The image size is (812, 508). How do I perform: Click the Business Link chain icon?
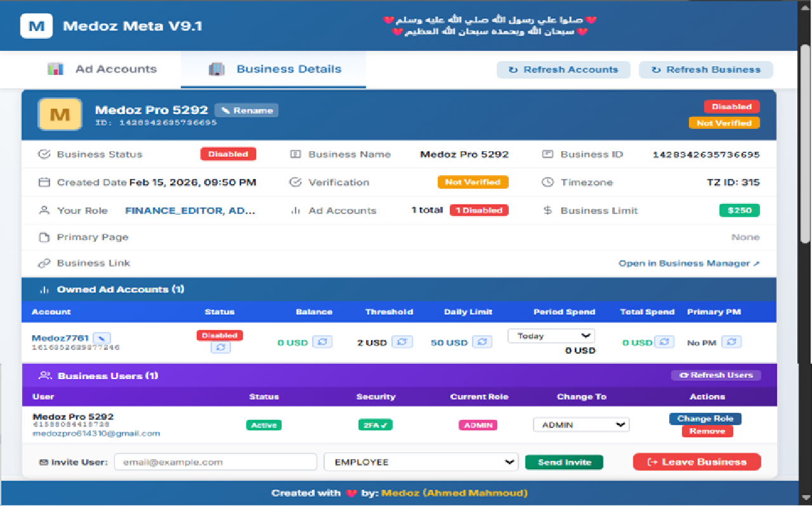pos(44,263)
